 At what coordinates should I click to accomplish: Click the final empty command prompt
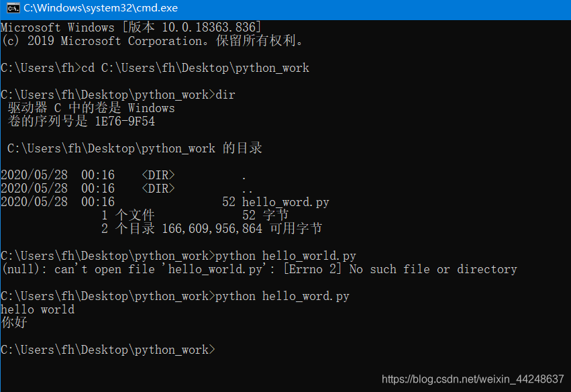coord(108,350)
